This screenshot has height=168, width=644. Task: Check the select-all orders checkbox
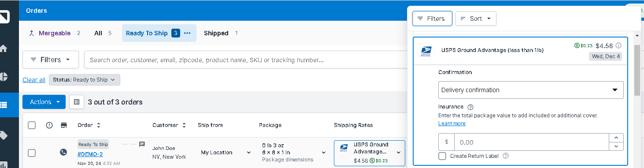(x=32, y=125)
